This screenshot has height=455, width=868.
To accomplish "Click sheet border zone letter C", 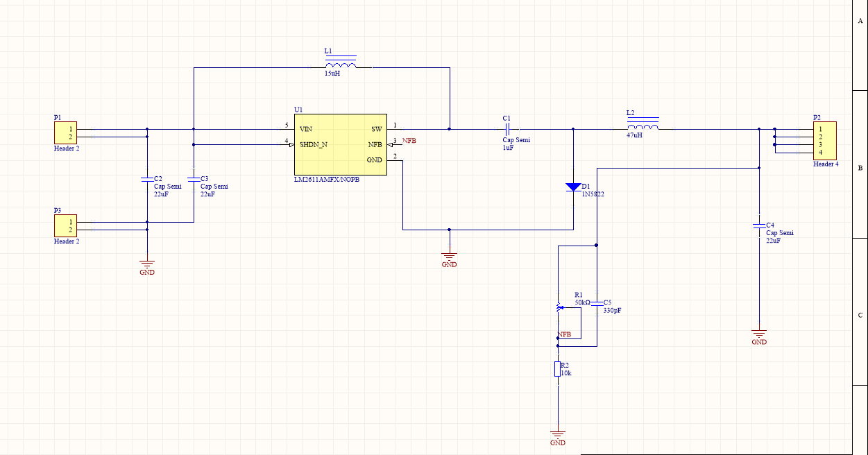I will [x=860, y=314].
